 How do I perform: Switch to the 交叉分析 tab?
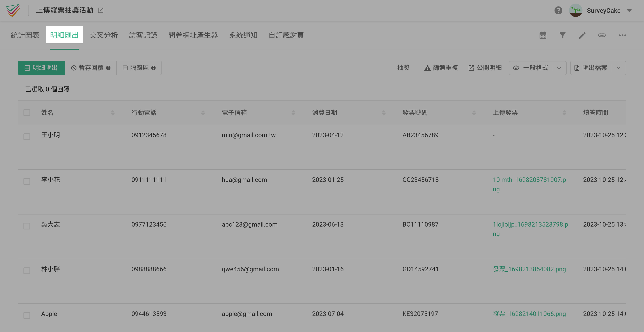coord(104,35)
